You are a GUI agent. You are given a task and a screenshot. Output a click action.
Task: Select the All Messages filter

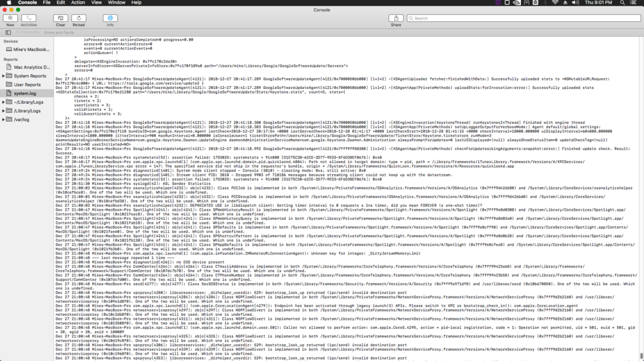(x=26, y=32)
